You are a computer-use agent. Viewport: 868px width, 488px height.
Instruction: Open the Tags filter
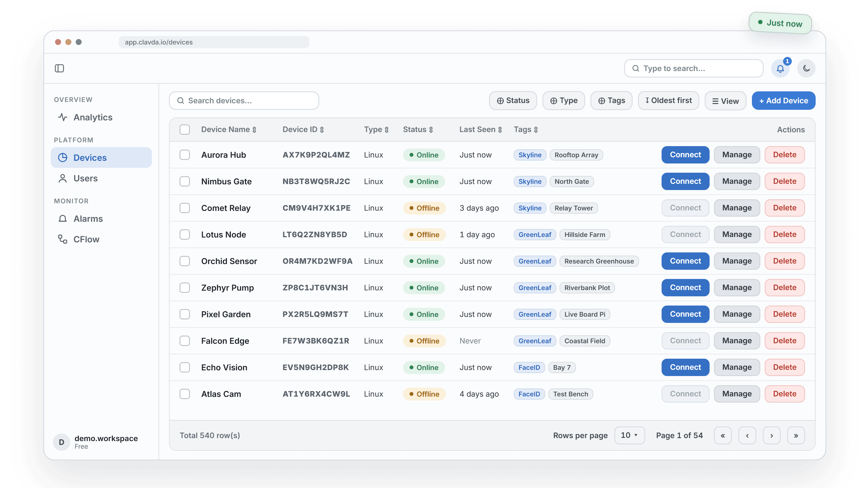611,101
